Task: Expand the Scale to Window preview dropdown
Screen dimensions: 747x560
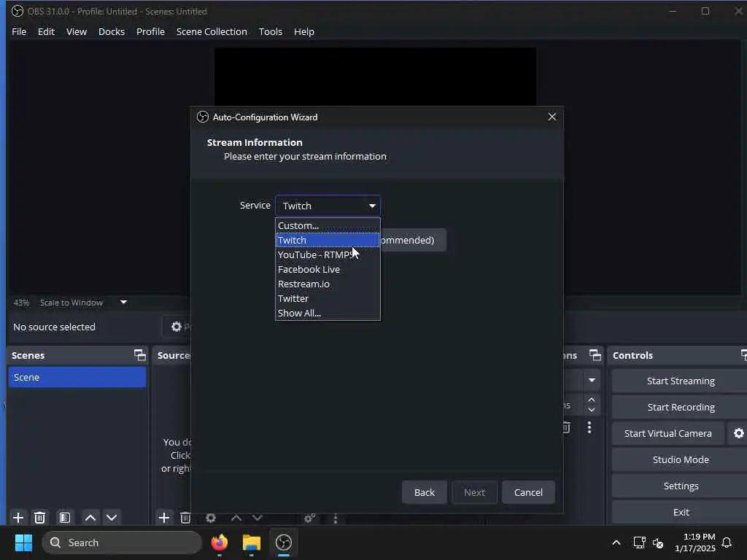Action: tap(123, 302)
